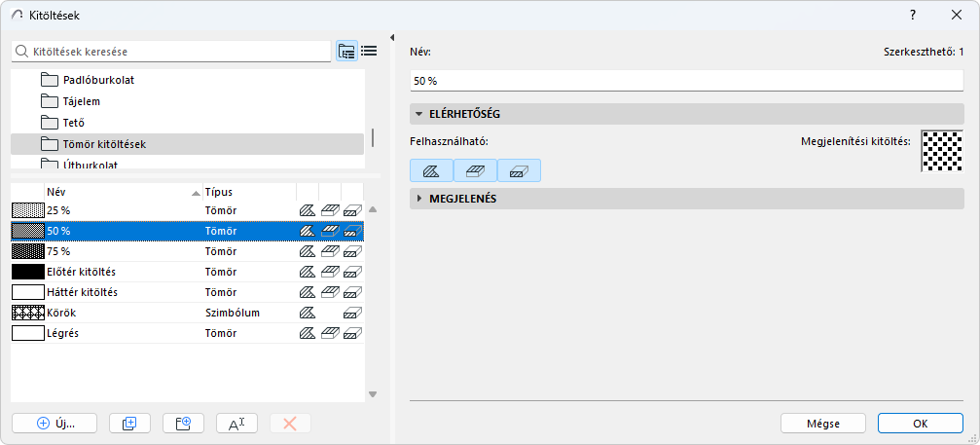Screen dimensions: 980x445
Task: Click 75 % cut fill icon
Action: [353, 252]
